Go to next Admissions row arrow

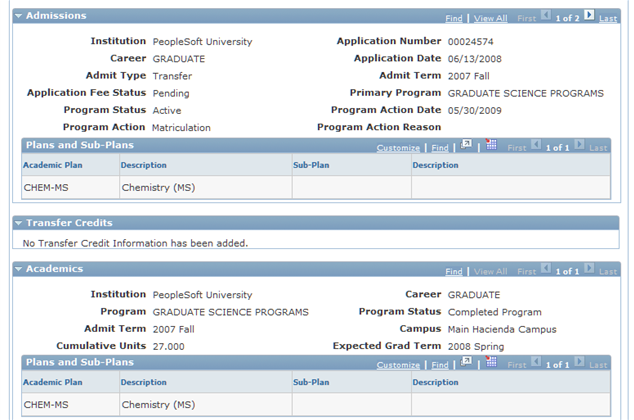point(589,16)
